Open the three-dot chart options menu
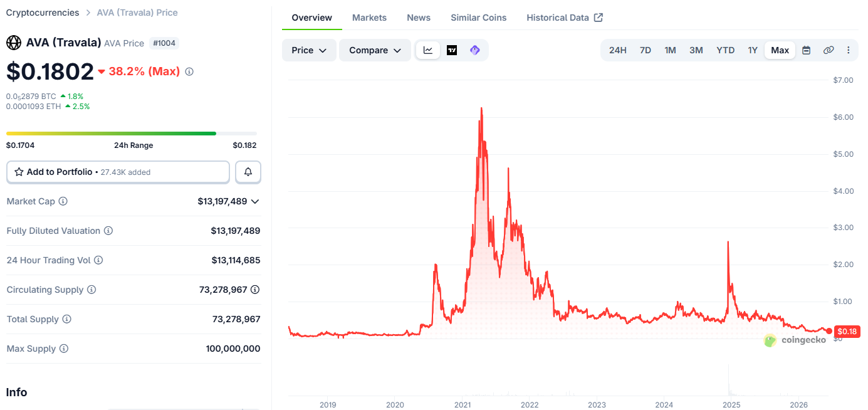The height and width of the screenshot is (410, 868). [x=849, y=50]
